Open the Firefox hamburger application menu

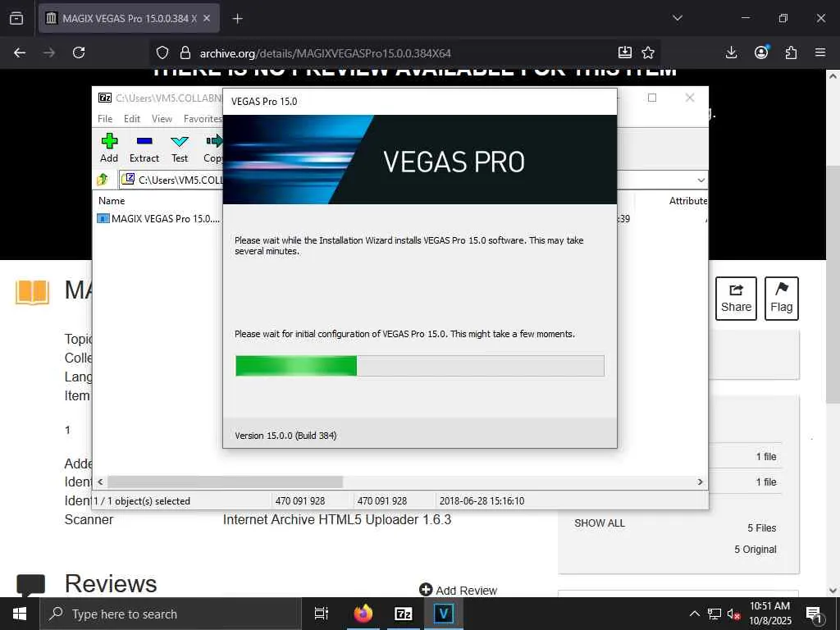coord(820,52)
